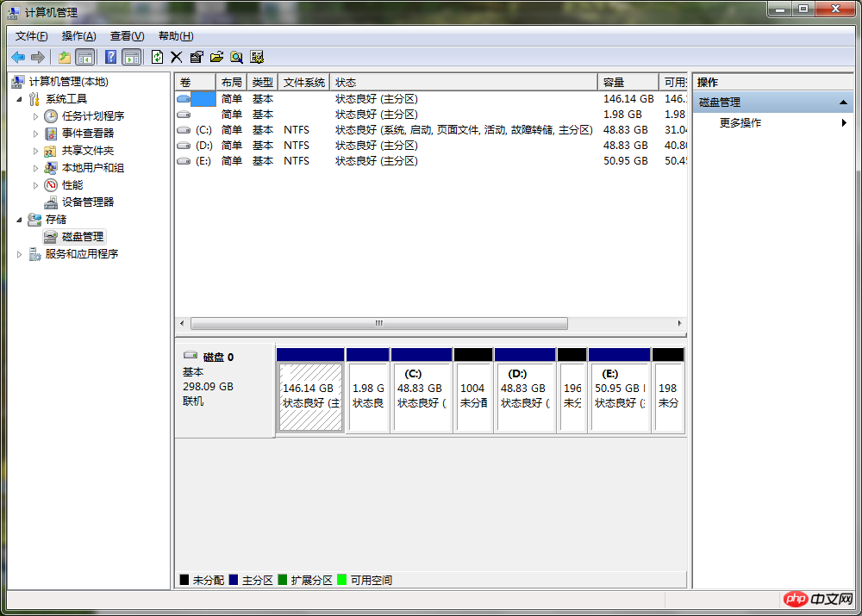The image size is (862, 616).
Task: Expand the 事件查看器 node arrow
Action: (x=35, y=134)
